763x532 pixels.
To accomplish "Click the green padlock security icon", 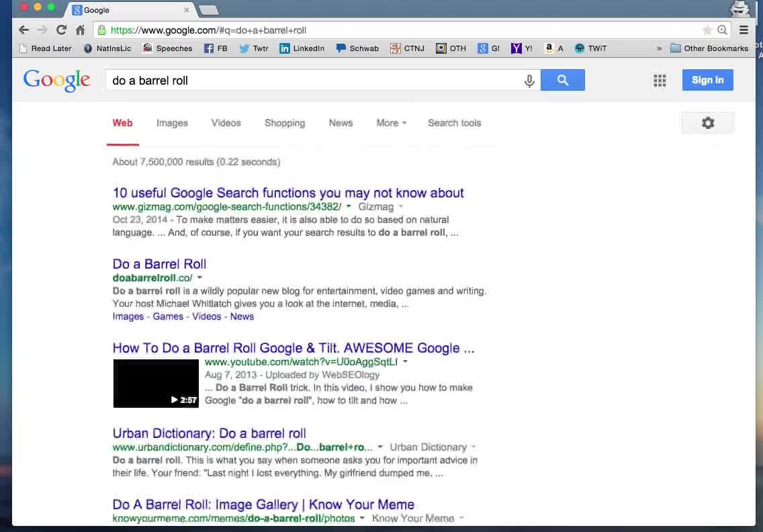I will [x=101, y=30].
